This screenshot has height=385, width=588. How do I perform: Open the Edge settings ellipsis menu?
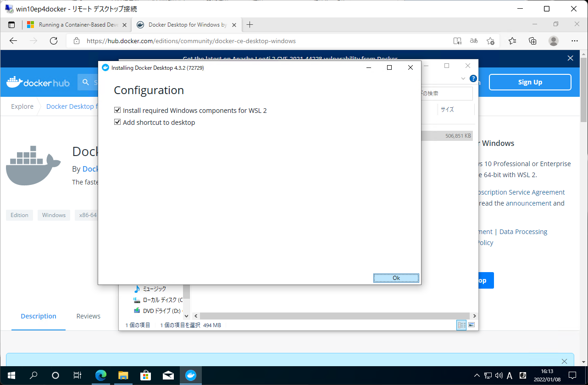tap(574, 41)
